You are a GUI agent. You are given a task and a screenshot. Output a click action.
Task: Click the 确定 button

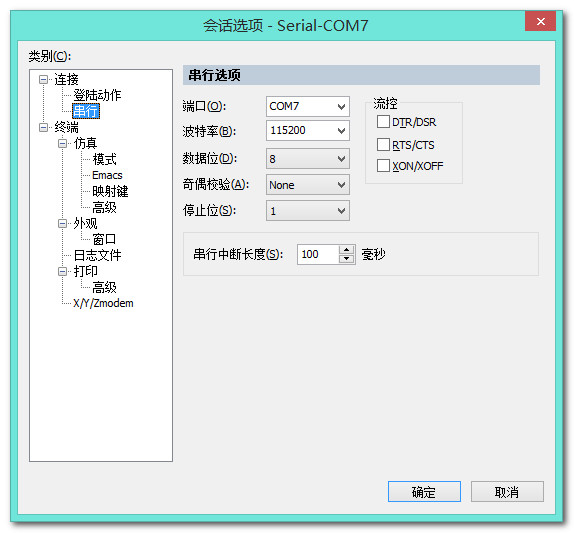pyautogui.click(x=424, y=492)
